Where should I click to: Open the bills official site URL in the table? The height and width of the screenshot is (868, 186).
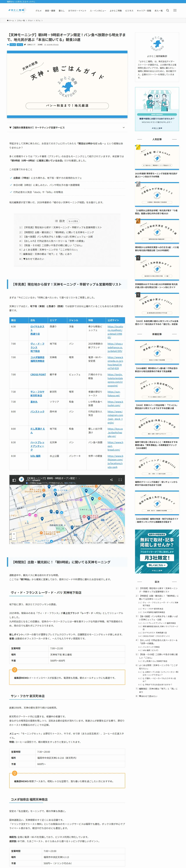[115, 462]
